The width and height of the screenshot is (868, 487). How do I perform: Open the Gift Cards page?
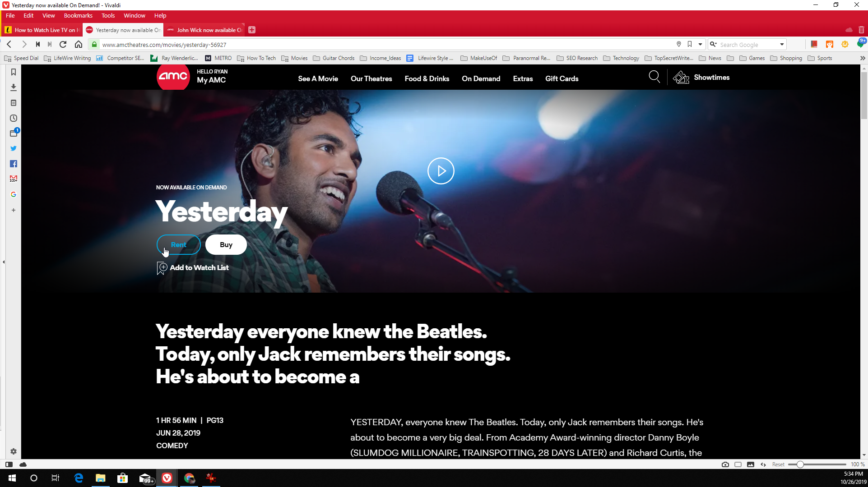[x=562, y=78]
